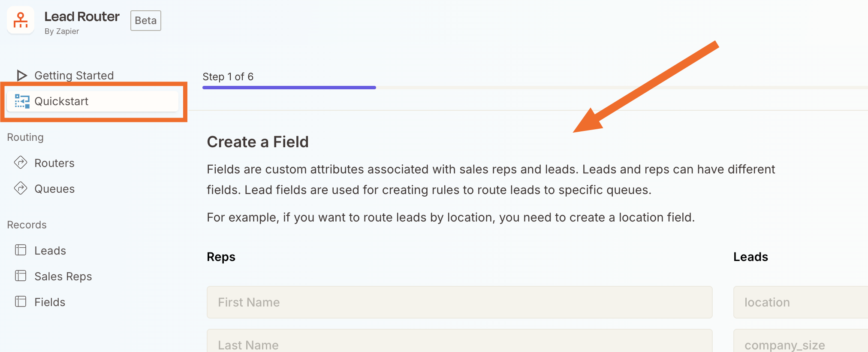Select Queues in the sidebar
The image size is (868, 352).
54,188
